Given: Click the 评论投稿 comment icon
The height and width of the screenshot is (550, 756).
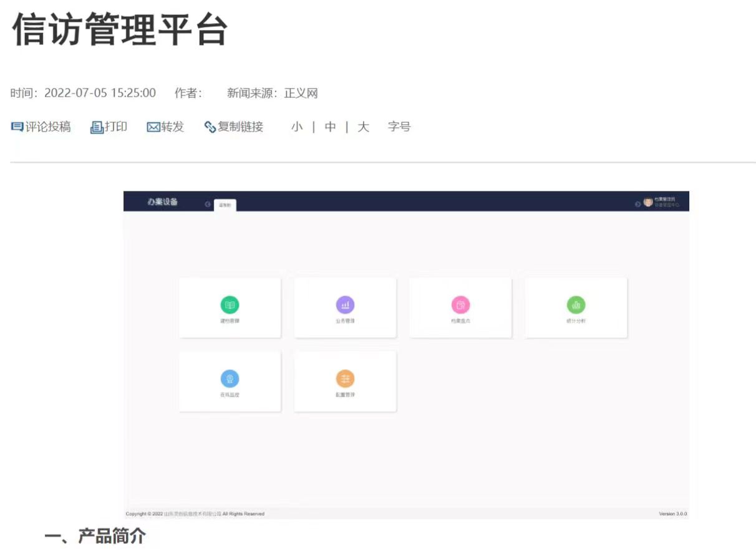Looking at the screenshot, I should (17, 127).
